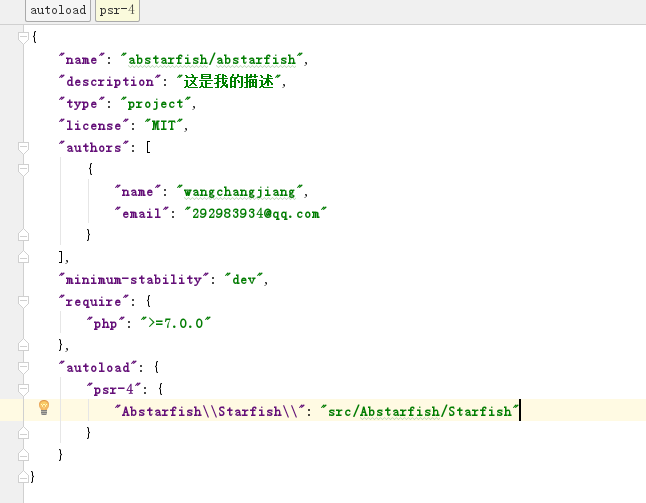Click the "MIT" value

point(164,126)
